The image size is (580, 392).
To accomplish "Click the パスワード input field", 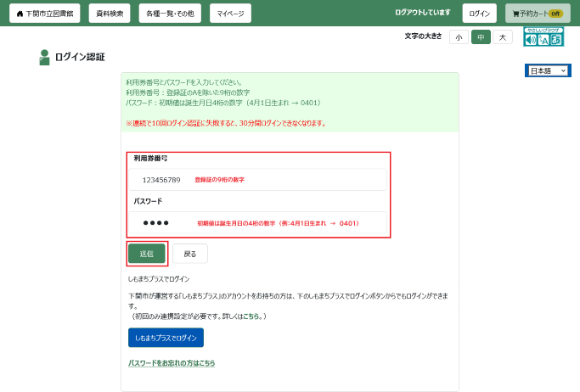I will pos(257,223).
